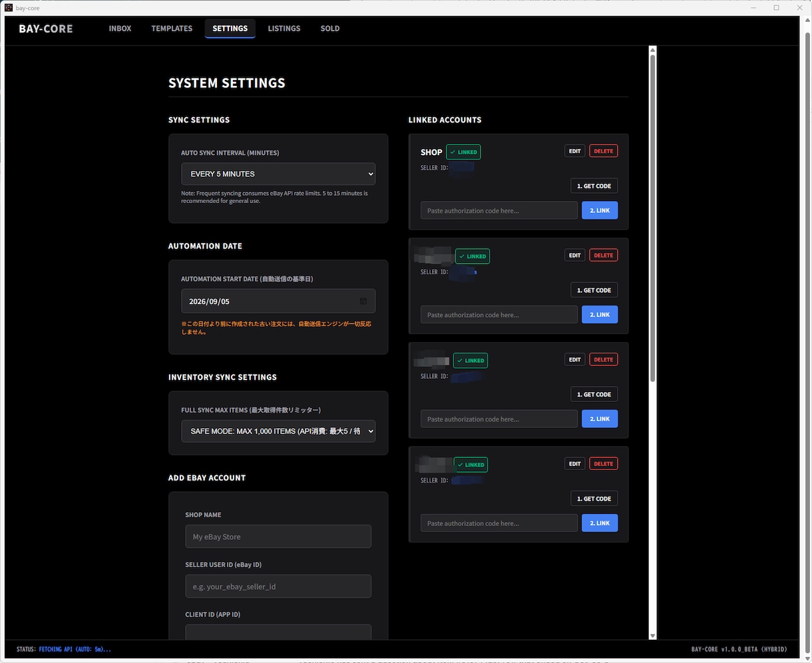Click the scrollbar up arrow
The image size is (812, 663).
652,50
